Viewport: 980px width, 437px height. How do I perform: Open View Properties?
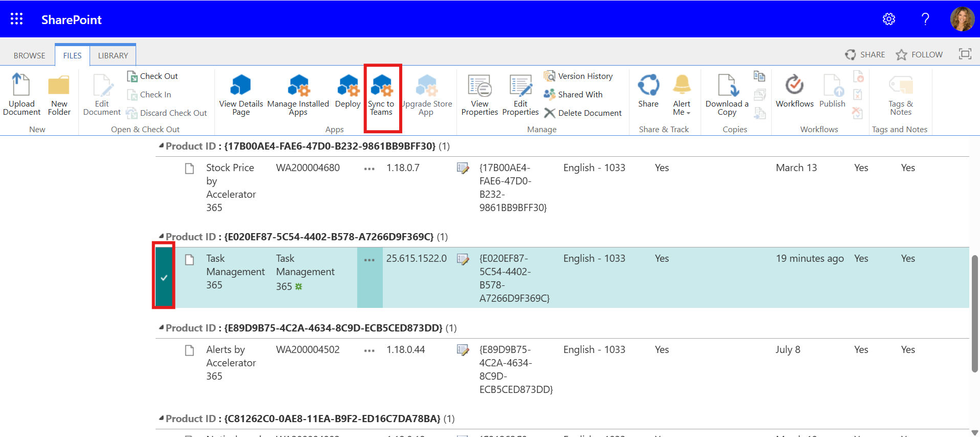click(480, 95)
